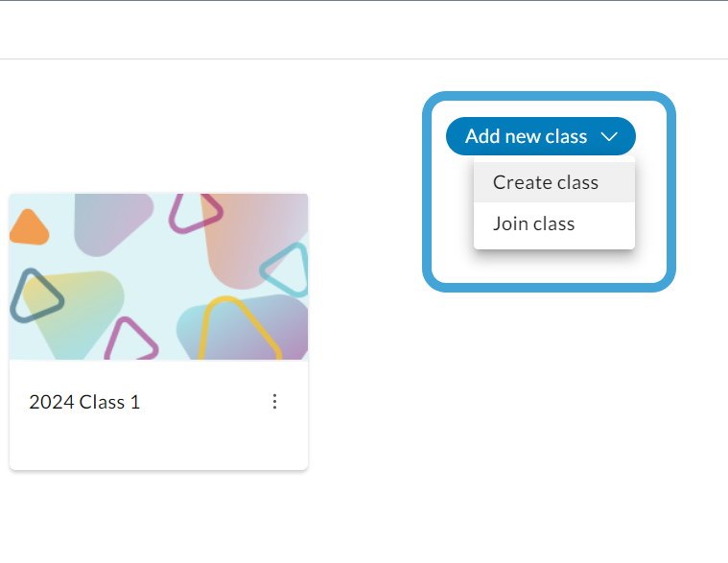Screen dimensions: 728x563
Task: Open the three-dot menu on 2024 Class 1
Action: tap(275, 402)
